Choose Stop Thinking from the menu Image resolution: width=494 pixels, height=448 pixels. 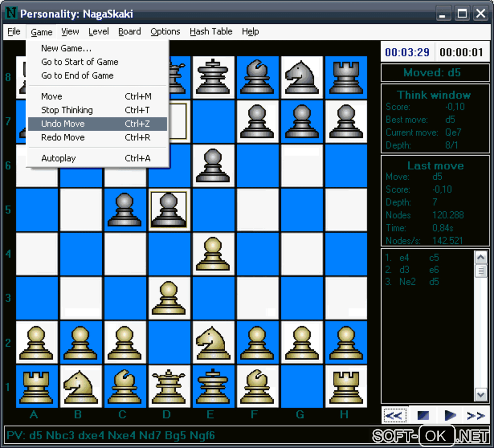click(x=97, y=110)
